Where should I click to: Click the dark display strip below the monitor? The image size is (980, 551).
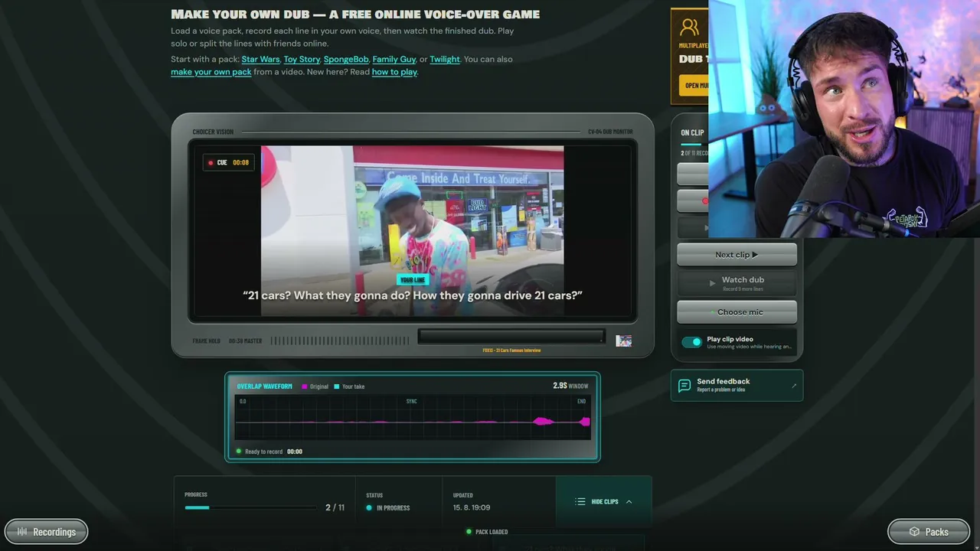point(511,337)
